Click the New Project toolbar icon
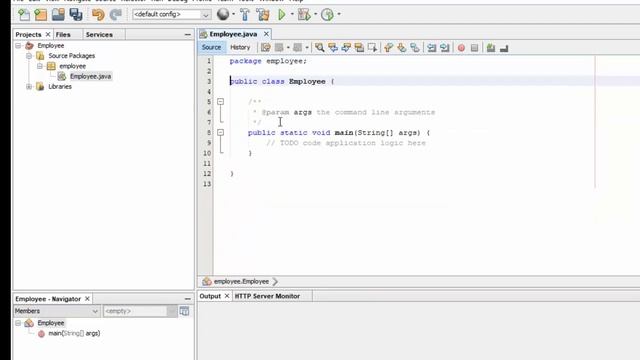The image size is (640, 360). point(41,15)
